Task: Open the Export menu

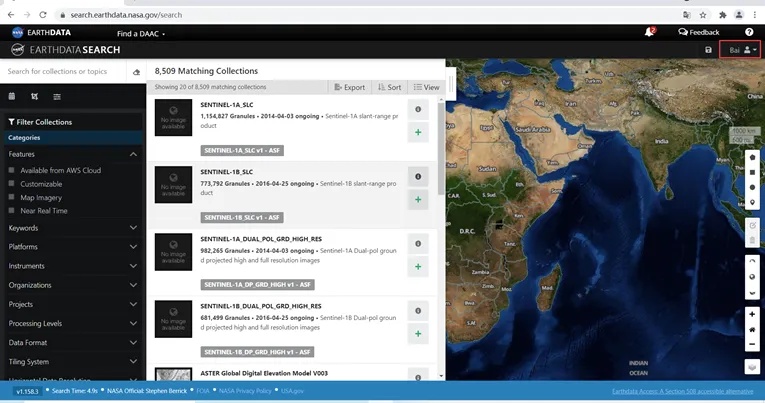Action: [349, 87]
